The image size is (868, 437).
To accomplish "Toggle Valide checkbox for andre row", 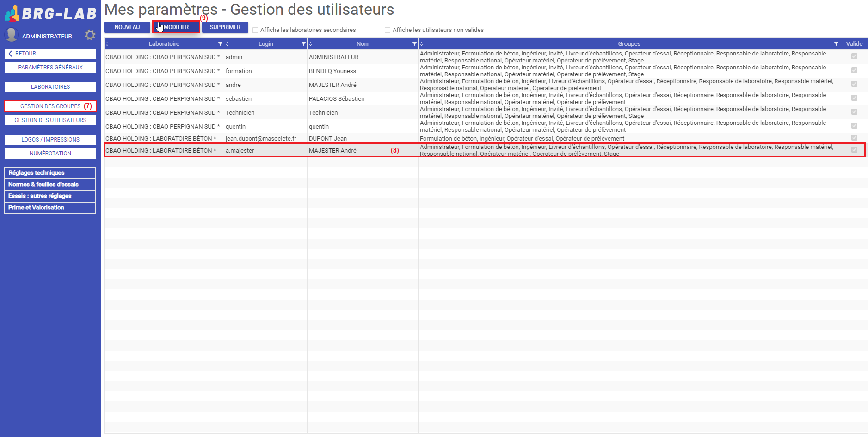I will [x=854, y=84].
